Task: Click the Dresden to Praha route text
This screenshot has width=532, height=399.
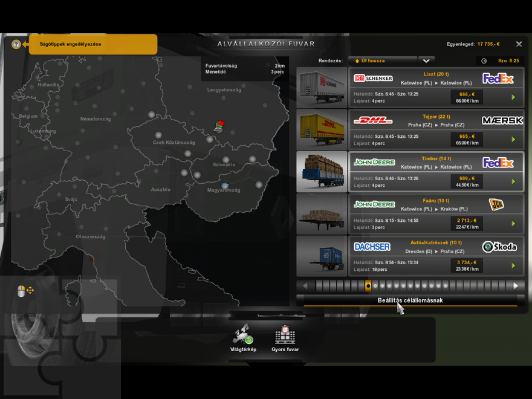Action: point(435,251)
